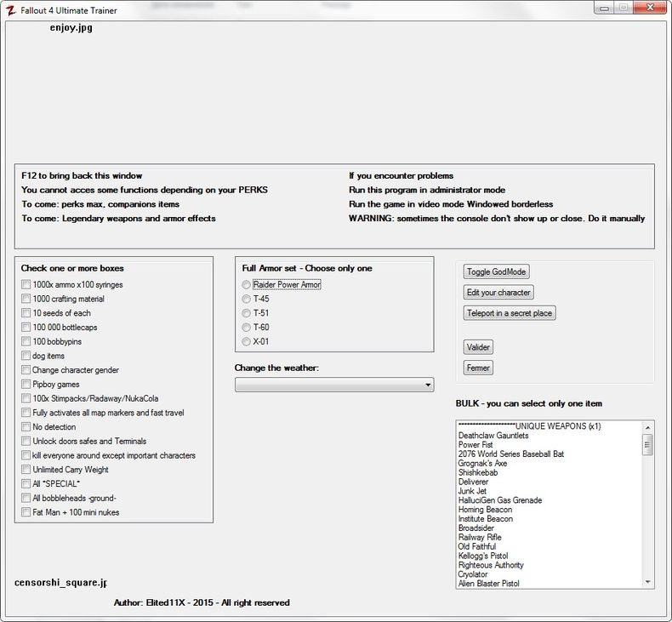The image size is (672, 622).
Task: Select the T-51 armor option
Action: tap(246, 313)
